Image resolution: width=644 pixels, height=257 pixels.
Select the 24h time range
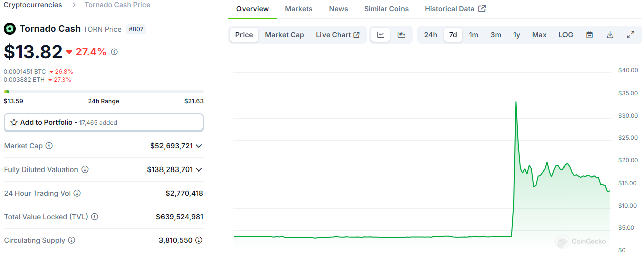pos(431,35)
